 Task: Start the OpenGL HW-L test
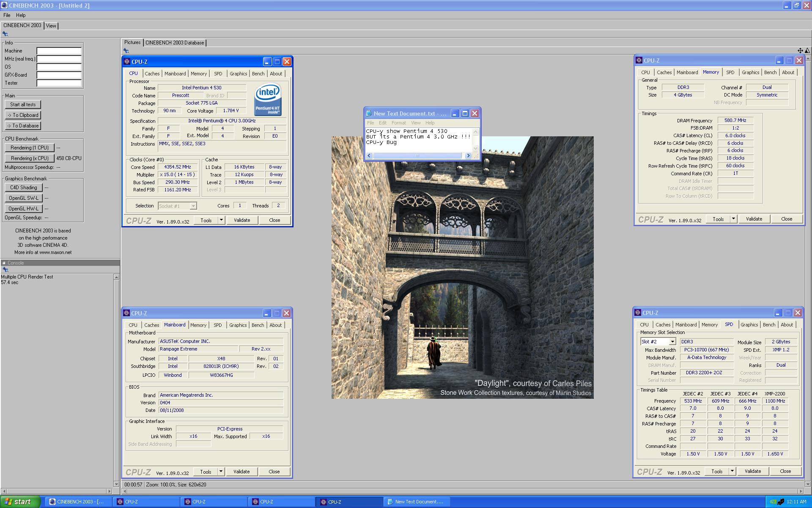pyautogui.click(x=24, y=209)
